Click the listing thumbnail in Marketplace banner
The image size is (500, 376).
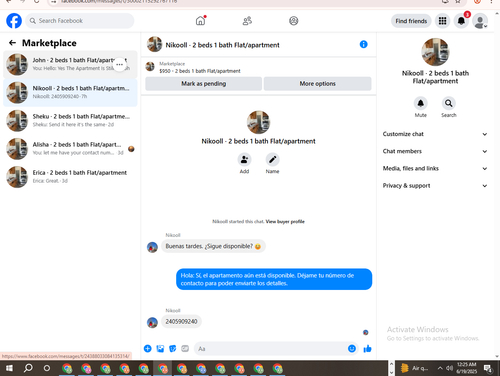coord(150,67)
